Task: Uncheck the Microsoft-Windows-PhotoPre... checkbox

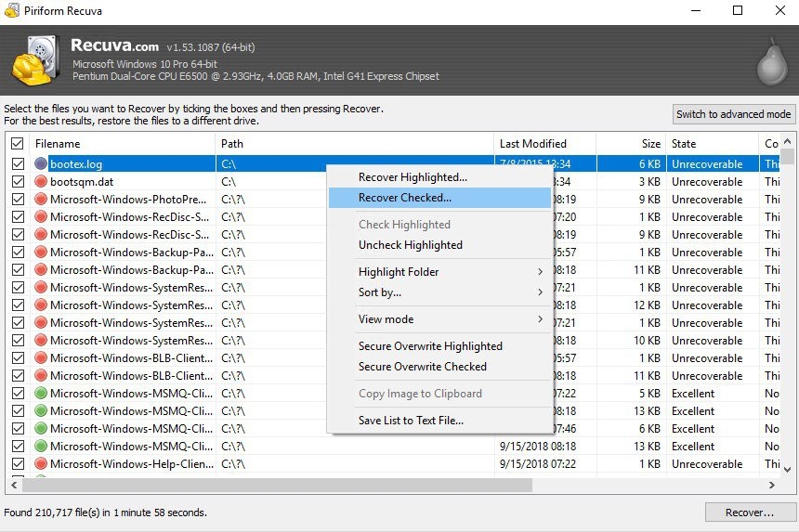Action: tap(18, 199)
